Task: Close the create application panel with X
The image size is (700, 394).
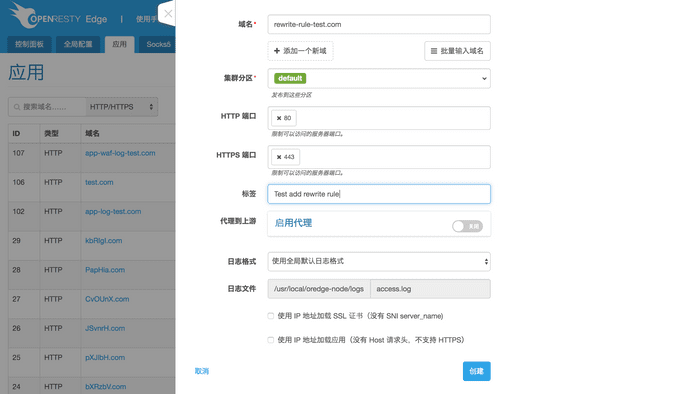Action: [168, 13]
